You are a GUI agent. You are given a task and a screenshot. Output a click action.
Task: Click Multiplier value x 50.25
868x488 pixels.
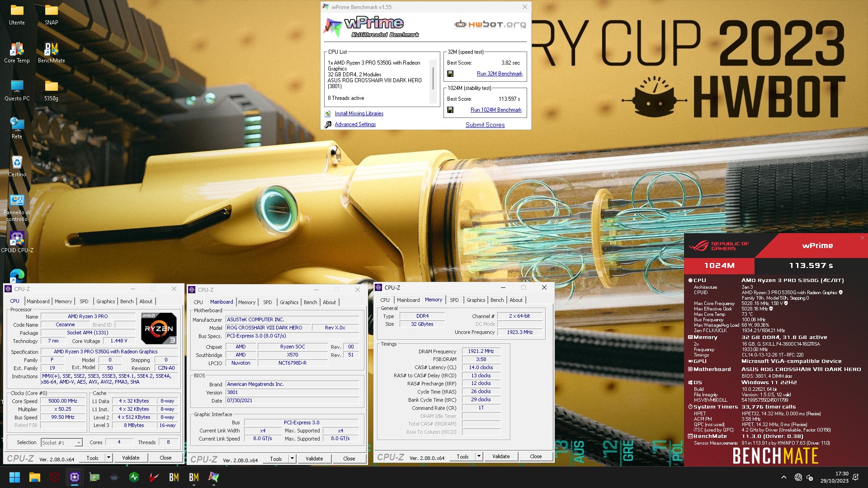click(63, 409)
